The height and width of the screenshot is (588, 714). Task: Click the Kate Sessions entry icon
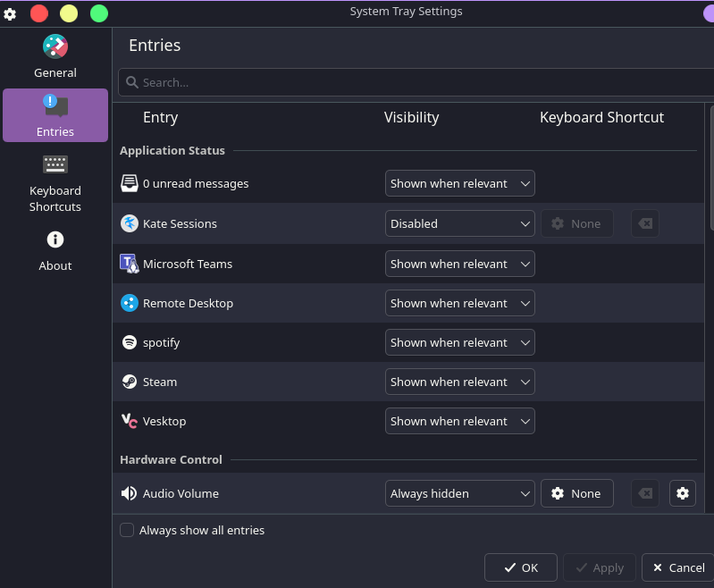[x=130, y=223]
